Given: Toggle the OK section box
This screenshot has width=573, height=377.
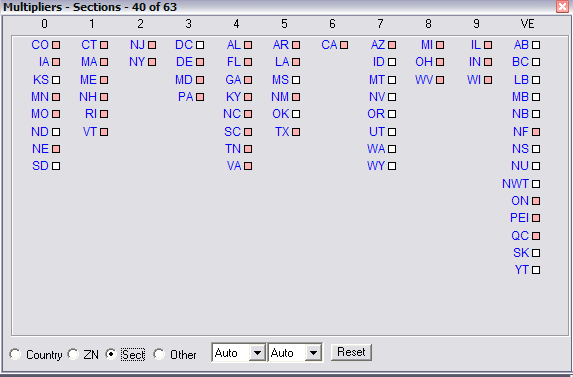Looking at the screenshot, I should tap(296, 114).
